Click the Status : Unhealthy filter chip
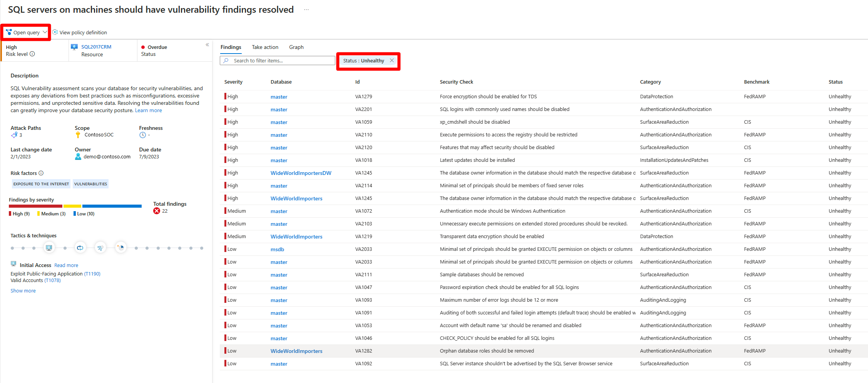Viewport: 868px width, 383px height. pos(368,60)
